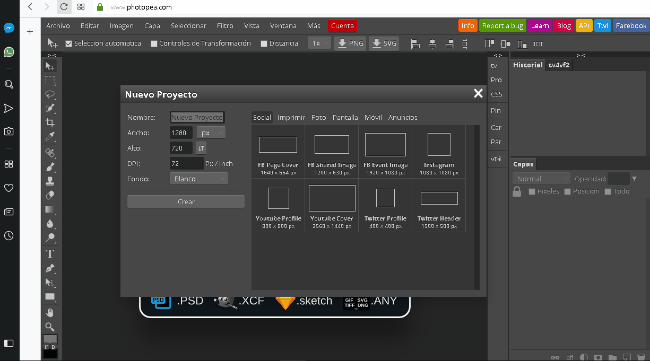
Task: Select the Dodge tool
Action: [50, 237]
